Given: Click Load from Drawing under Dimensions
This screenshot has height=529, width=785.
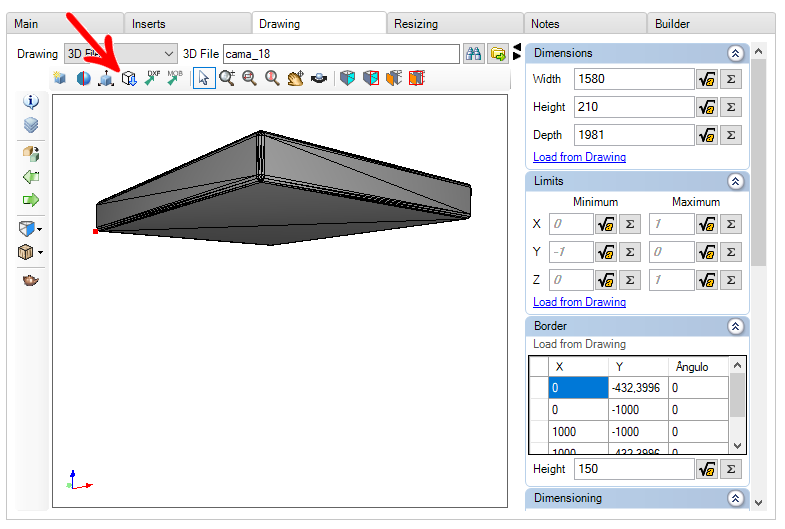Looking at the screenshot, I should [x=579, y=157].
